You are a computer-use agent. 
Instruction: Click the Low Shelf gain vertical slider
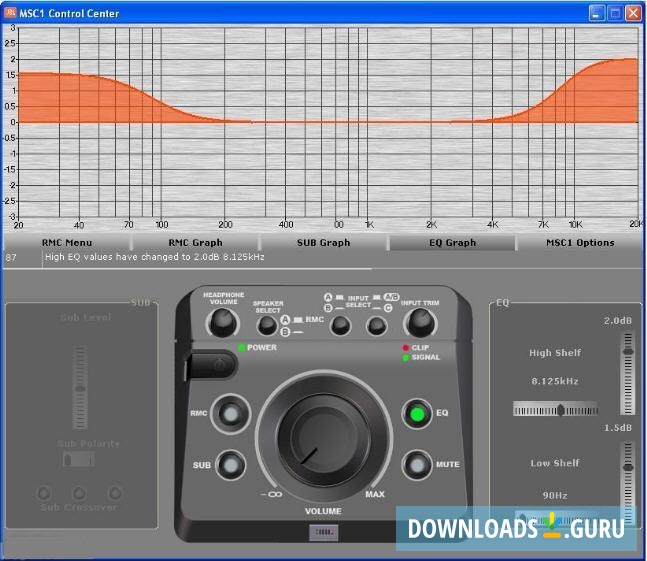[x=628, y=483]
